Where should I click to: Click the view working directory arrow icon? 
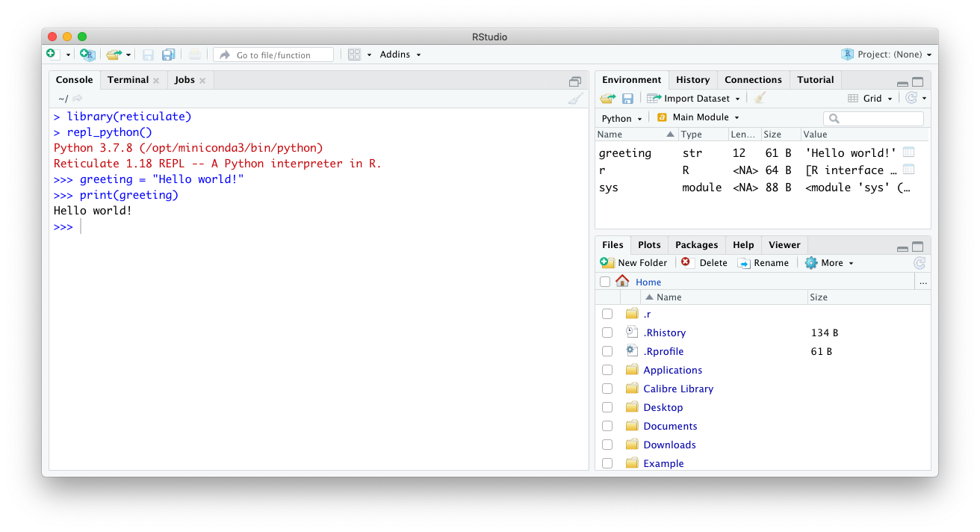tap(78, 99)
